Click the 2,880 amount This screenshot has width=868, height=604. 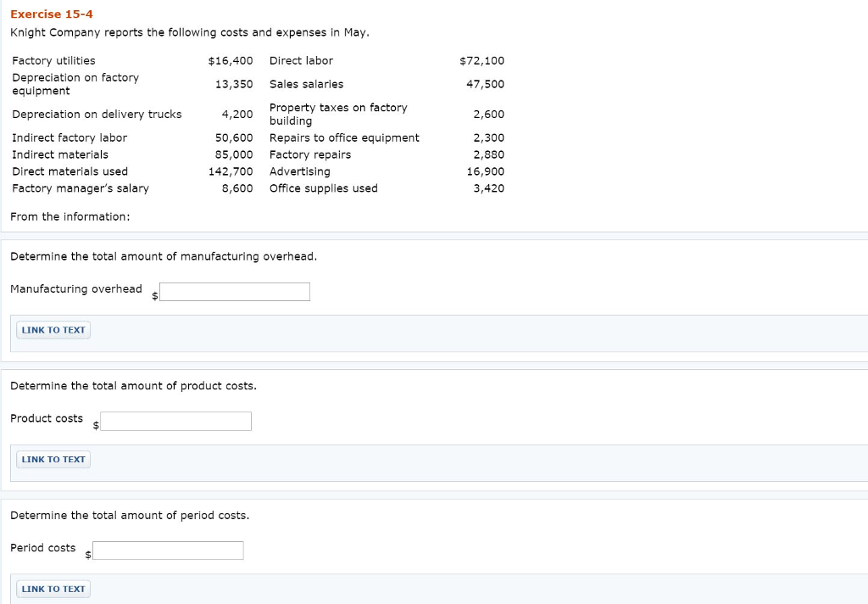[x=489, y=154]
